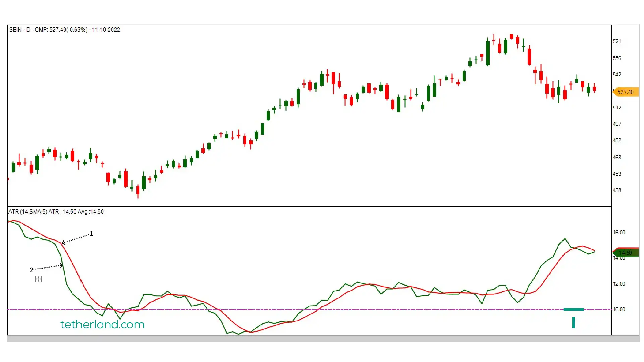This screenshot has height=362, width=644.
Task: Click the 10.00 ATR axis label
Action: click(x=619, y=309)
